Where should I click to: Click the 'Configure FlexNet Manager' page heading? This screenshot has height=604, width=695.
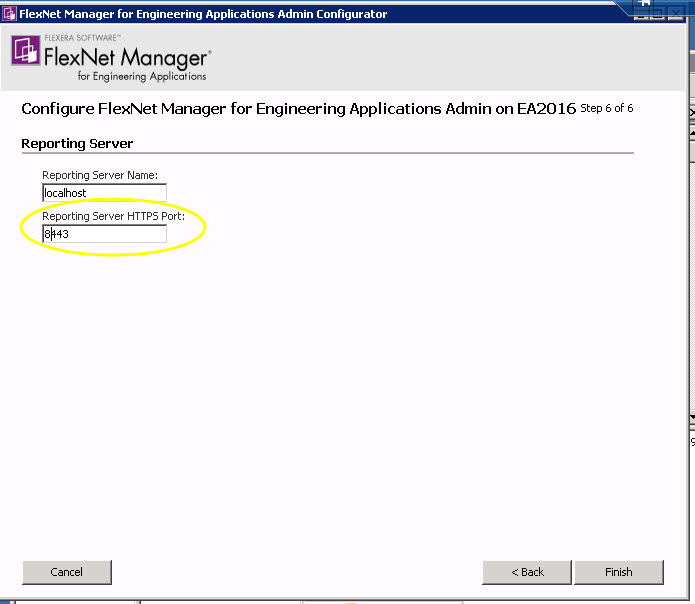pos(299,109)
